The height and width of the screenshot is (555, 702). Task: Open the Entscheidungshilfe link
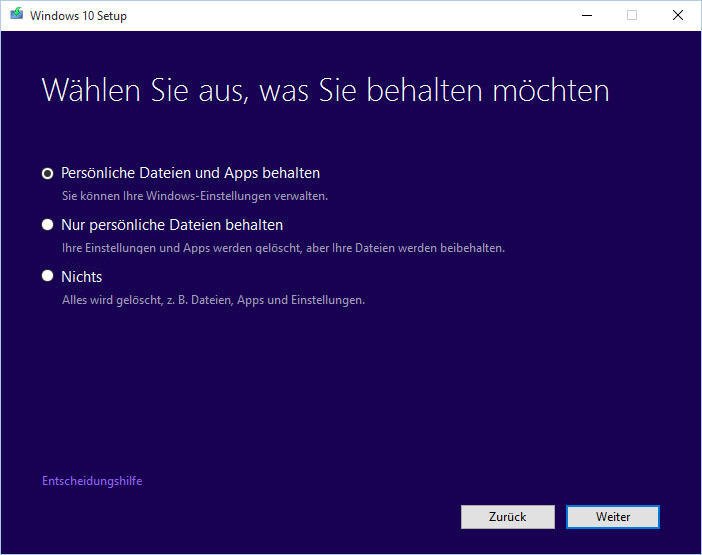(x=92, y=481)
